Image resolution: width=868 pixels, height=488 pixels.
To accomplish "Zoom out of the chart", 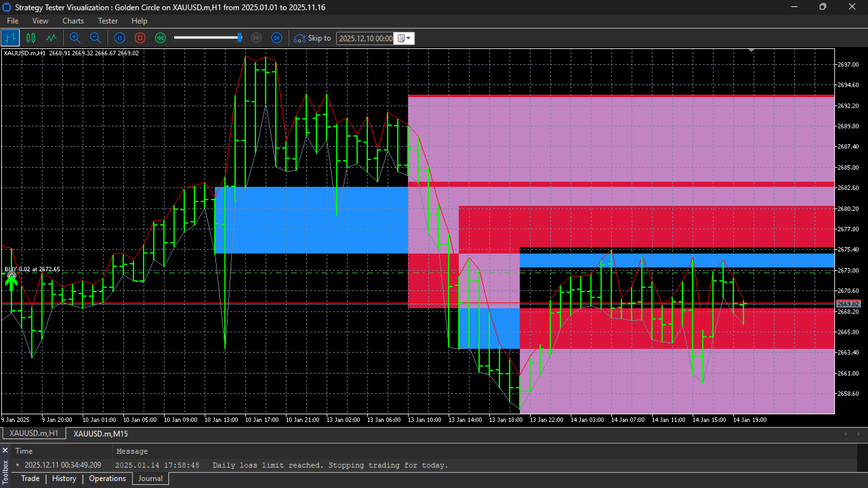I will pyautogui.click(x=95, y=38).
